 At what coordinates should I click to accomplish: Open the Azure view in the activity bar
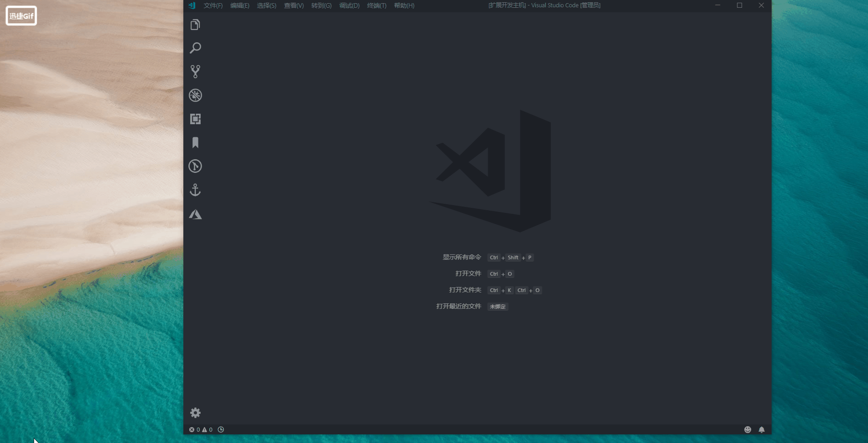(195, 214)
